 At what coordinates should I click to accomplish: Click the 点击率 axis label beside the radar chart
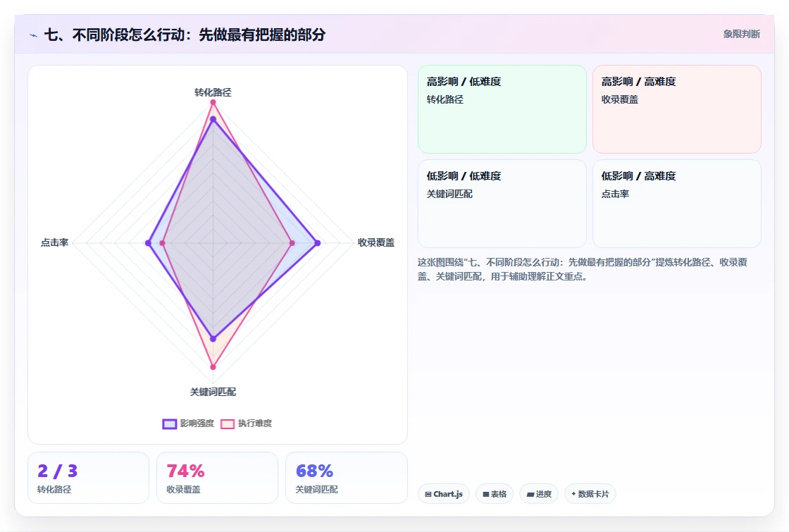[54, 242]
